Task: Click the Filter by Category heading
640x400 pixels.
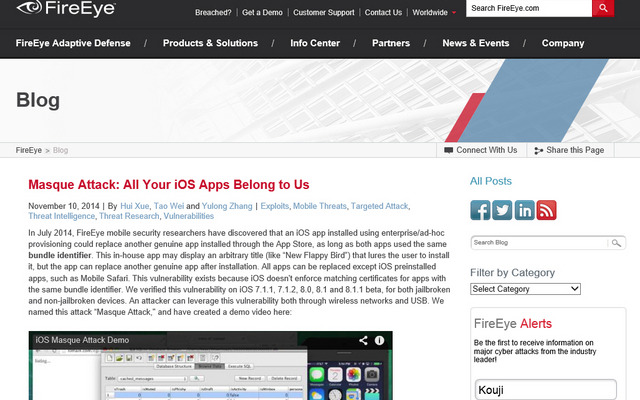Action: pos(512,273)
